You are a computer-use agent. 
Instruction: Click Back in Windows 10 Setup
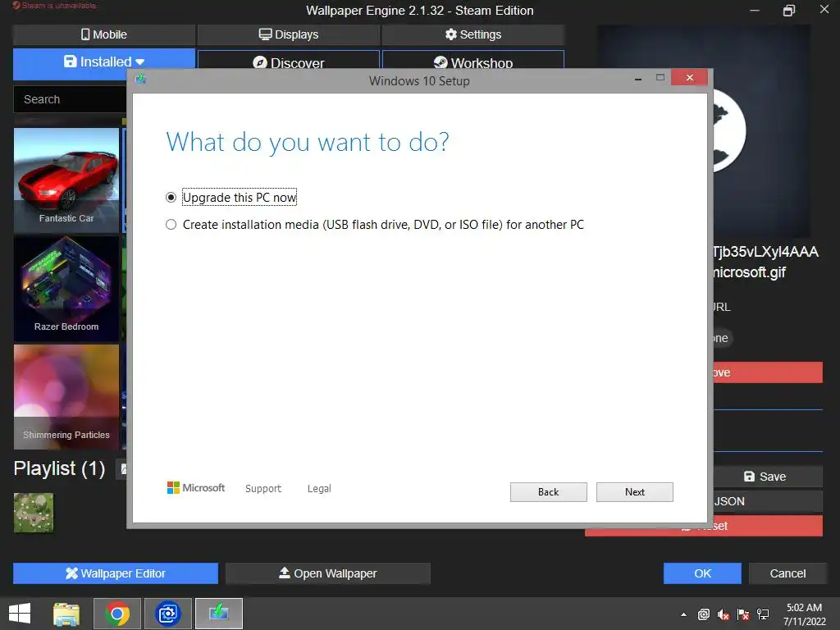click(548, 492)
